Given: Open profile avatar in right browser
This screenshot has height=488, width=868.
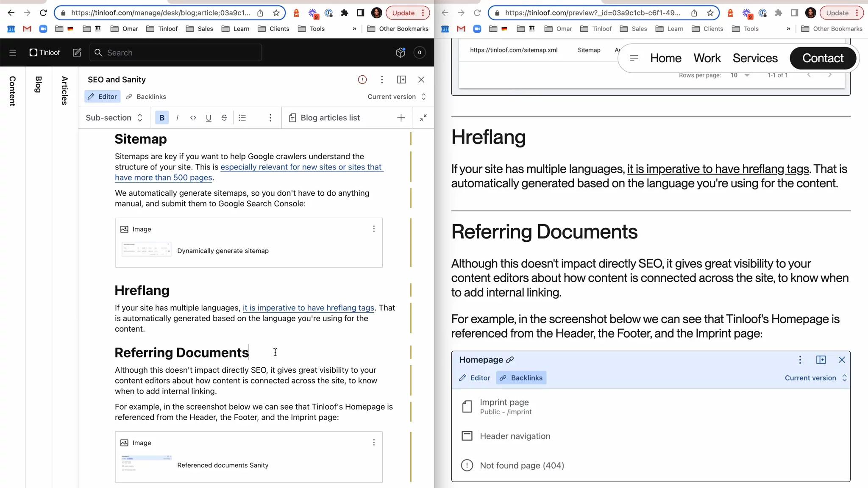Looking at the screenshot, I should pyautogui.click(x=810, y=13).
